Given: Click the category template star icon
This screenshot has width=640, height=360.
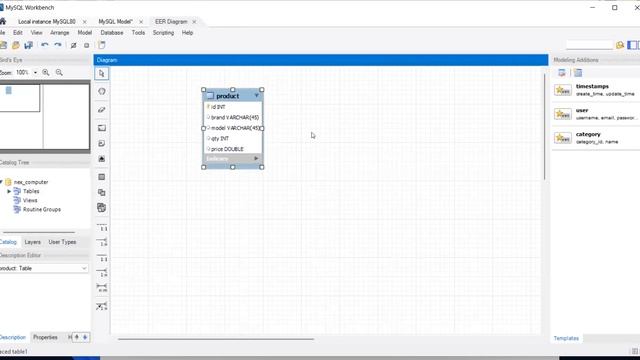Looking at the screenshot, I should coord(563,138).
